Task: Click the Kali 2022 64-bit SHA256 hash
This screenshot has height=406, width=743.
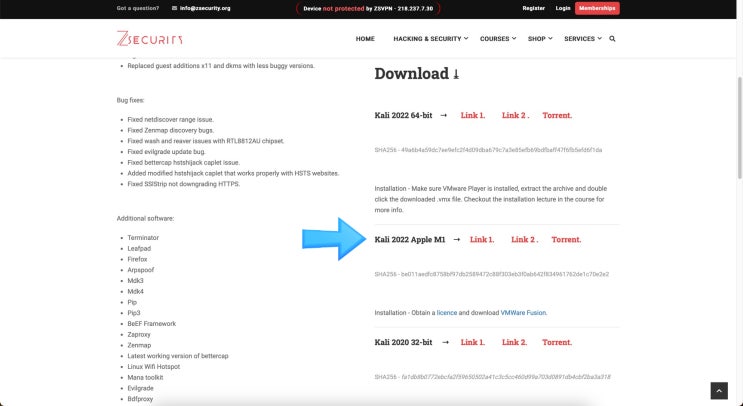Action: 488,150
